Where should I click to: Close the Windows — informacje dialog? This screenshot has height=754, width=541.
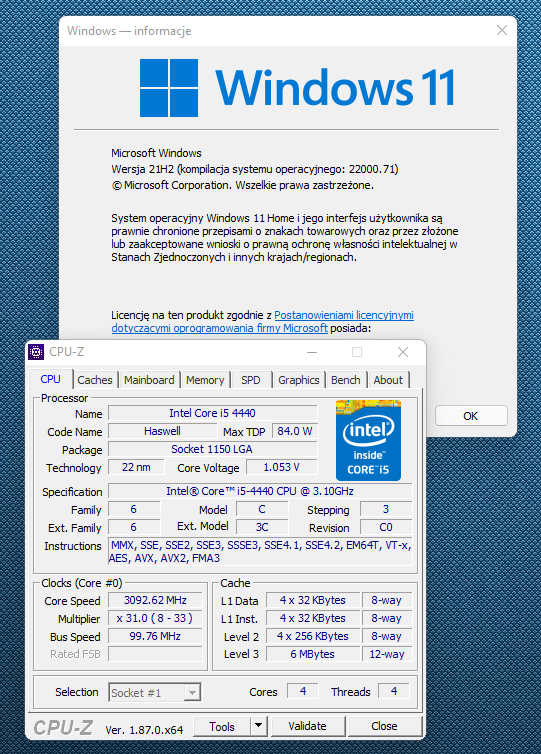pyautogui.click(x=502, y=30)
